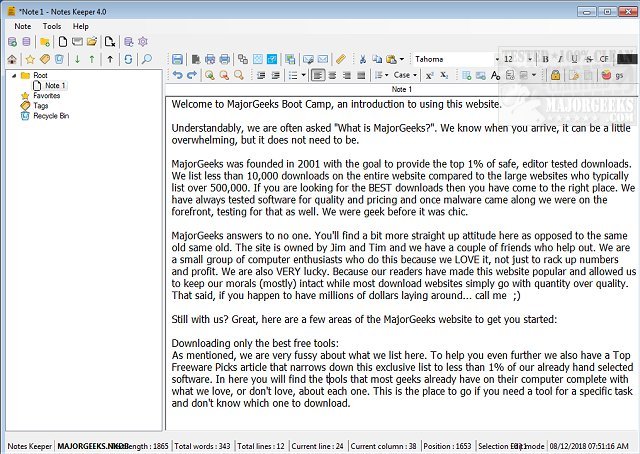Click the Lock note padlock icon
The width and height of the screenshot is (640, 454).
[x=556, y=75]
